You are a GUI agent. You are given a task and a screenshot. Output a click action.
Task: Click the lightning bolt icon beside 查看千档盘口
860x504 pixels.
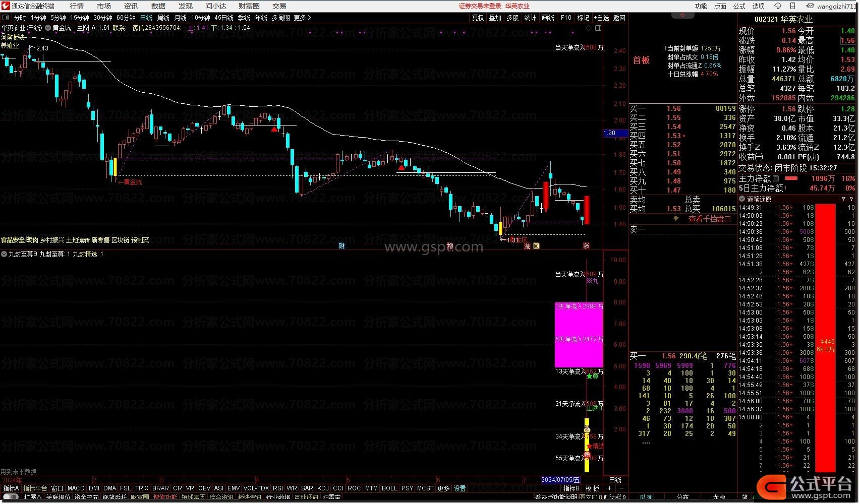pos(676,219)
